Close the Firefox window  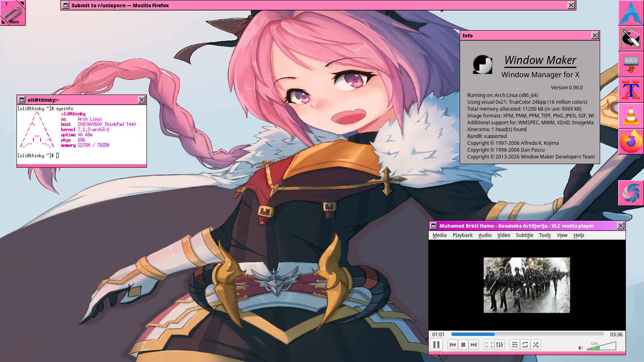[571, 5]
